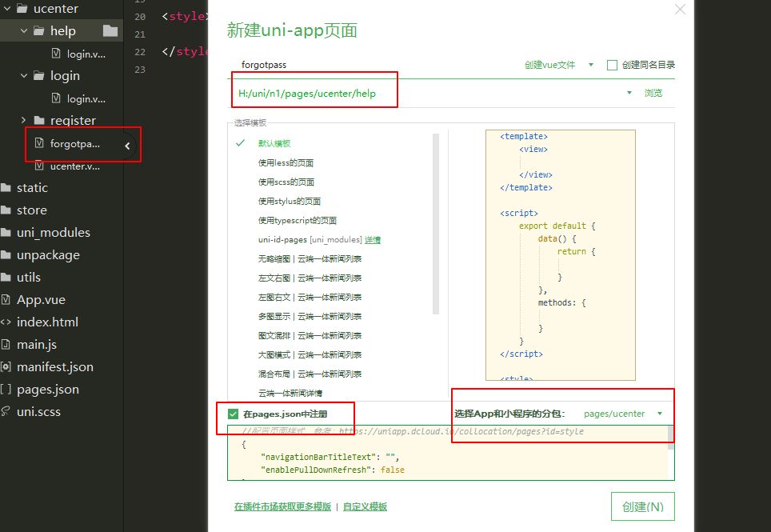
Task: Click the pages.json file icon
Action: [6, 389]
